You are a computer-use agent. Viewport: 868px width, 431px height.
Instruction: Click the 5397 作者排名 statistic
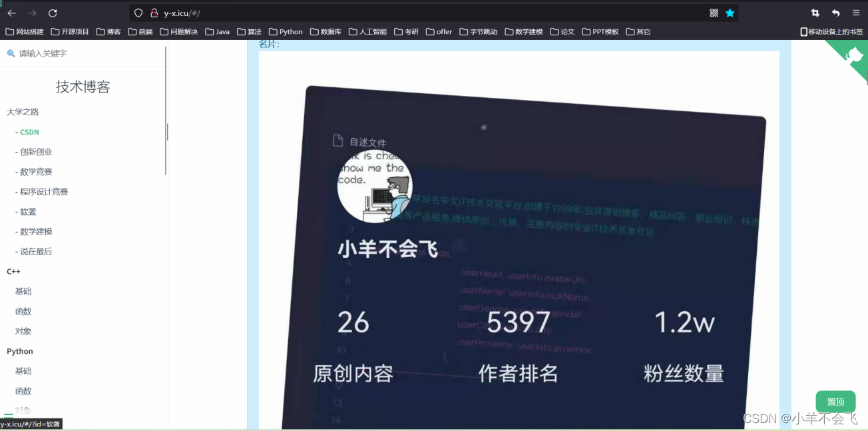518,348
